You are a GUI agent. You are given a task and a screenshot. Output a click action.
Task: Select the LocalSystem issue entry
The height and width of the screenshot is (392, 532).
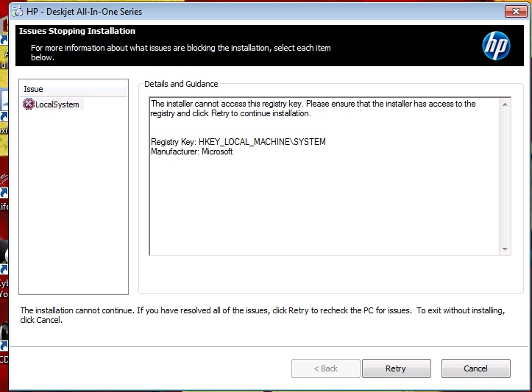coord(52,104)
